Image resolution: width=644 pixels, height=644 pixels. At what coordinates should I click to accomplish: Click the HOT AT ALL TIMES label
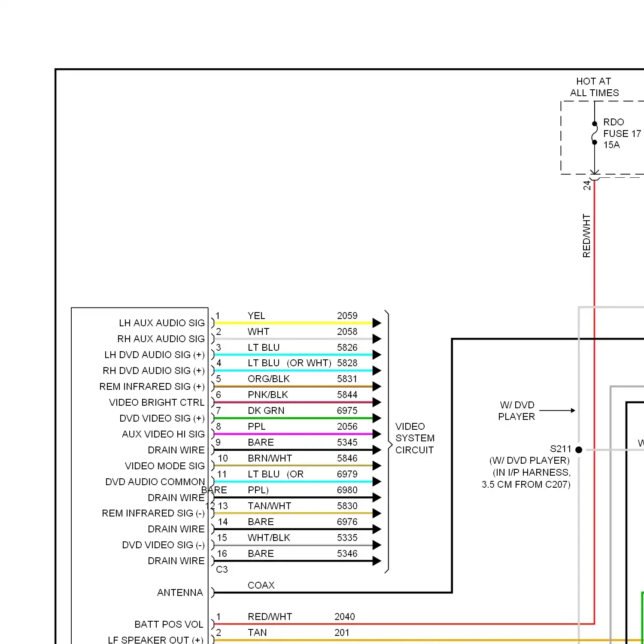594,87
